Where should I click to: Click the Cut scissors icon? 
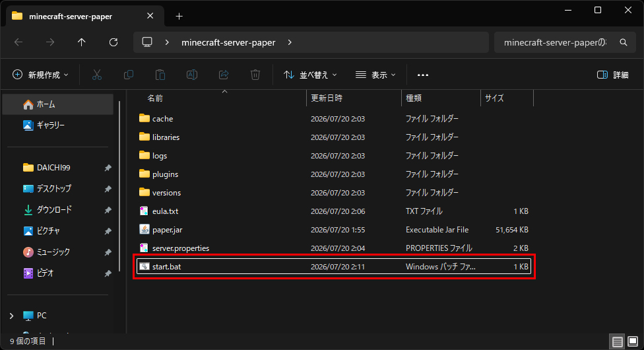[x=97, y=75]
